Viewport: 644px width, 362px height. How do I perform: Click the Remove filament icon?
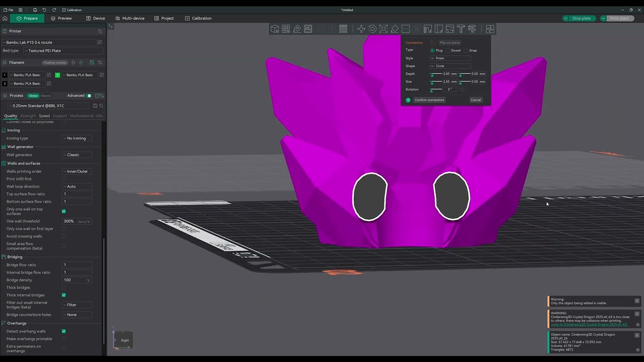pyautogui.click(x=82, y=62)
